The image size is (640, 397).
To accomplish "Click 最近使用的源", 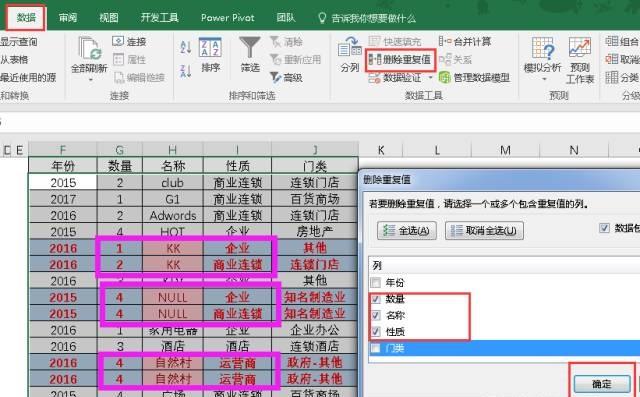I will coord(28,77).
